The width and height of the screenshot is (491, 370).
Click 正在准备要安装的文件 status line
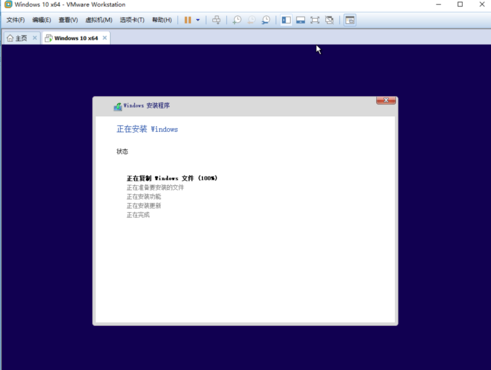coord(155,188)
